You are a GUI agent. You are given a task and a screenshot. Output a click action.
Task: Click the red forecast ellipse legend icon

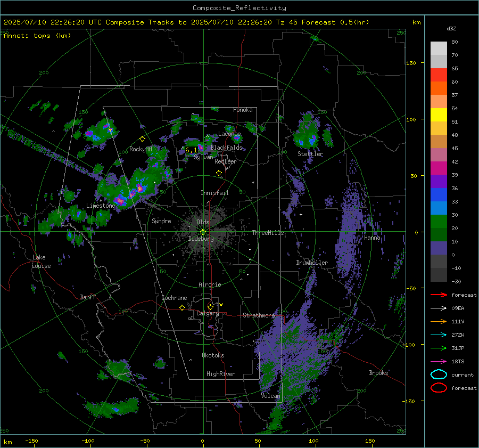tap(439, 388)
